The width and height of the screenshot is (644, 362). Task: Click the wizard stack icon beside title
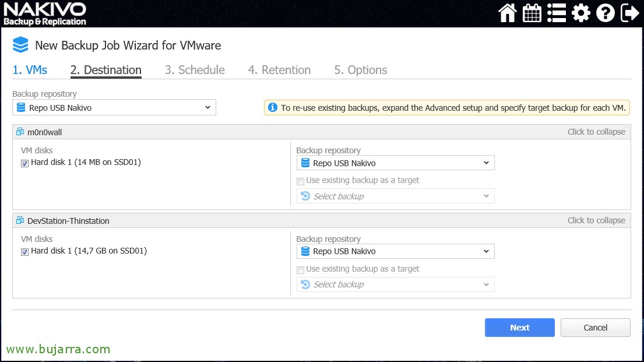(20, 45)
